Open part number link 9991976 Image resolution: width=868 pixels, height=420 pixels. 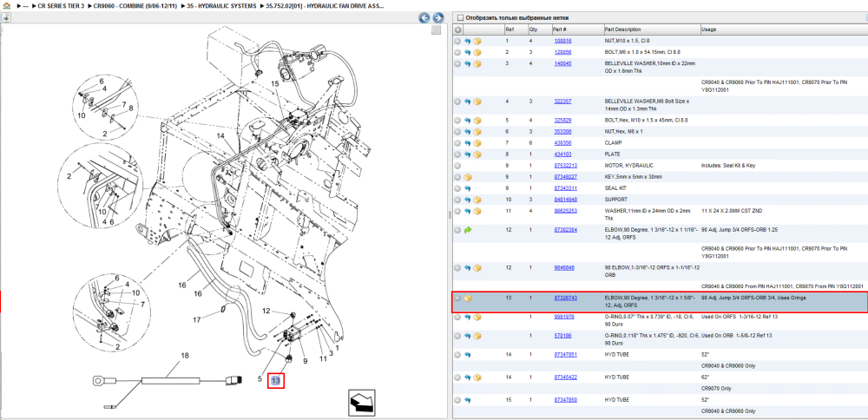point(564,317)
